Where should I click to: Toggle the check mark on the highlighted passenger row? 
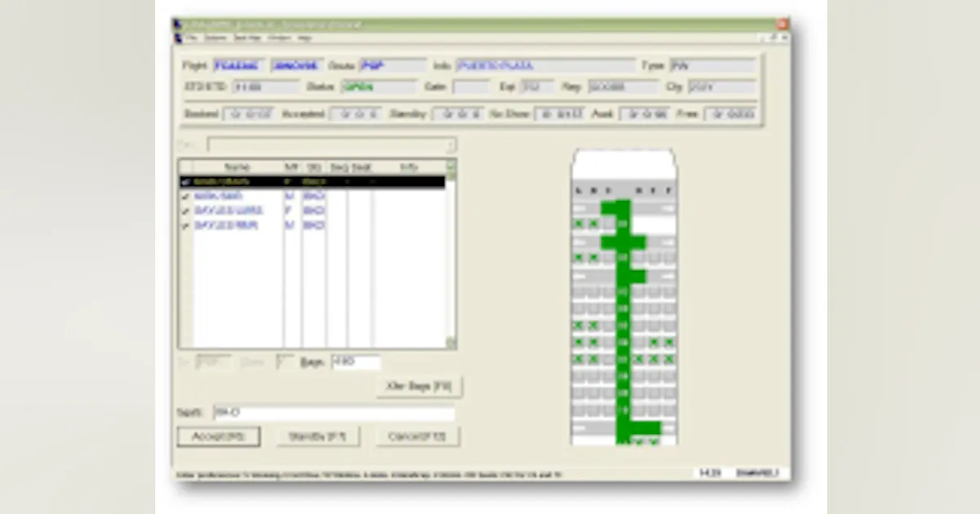click(185, 181)
